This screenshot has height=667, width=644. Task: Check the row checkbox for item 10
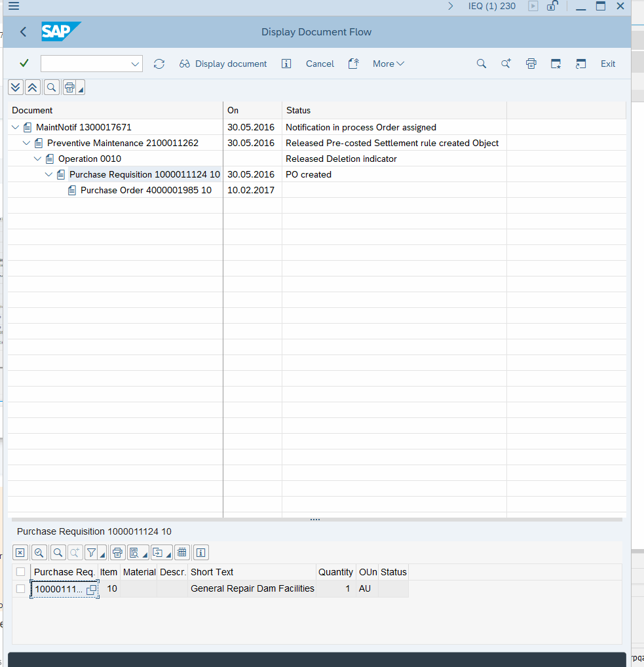click(21, 588)
